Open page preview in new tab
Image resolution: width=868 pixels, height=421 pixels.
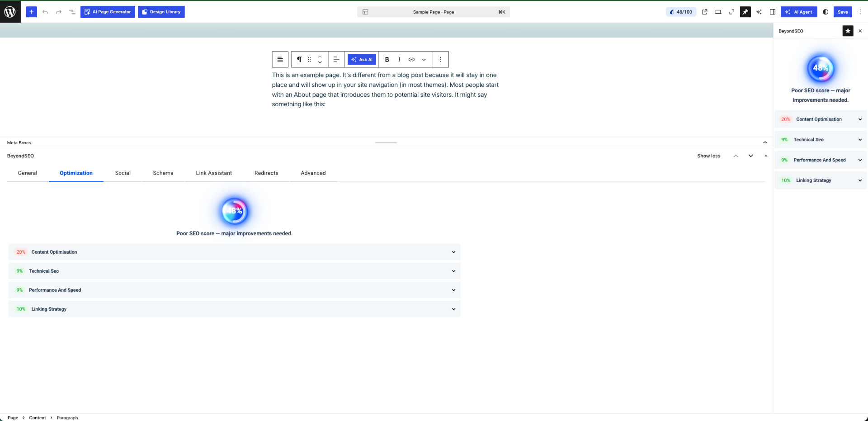[x=705, y=12]
